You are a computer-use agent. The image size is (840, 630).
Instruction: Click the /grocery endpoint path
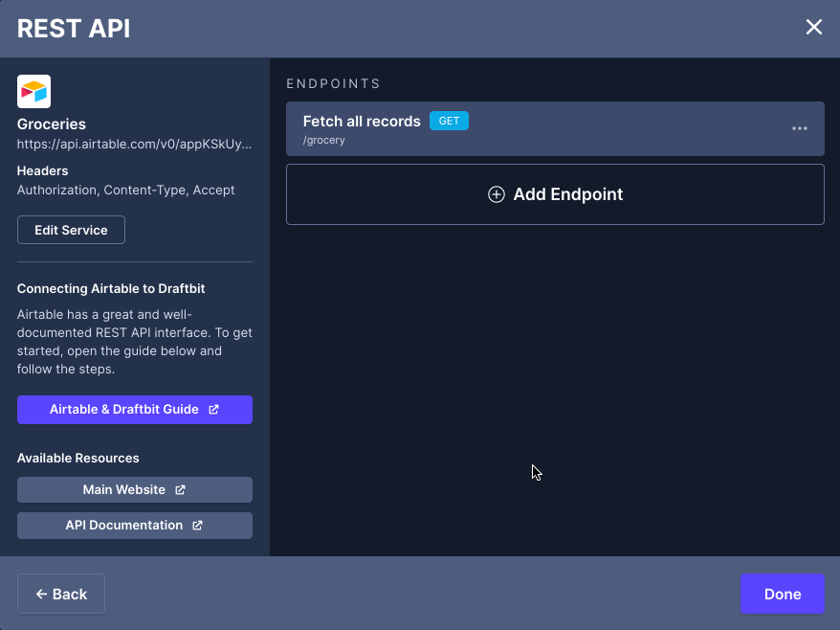324,141
